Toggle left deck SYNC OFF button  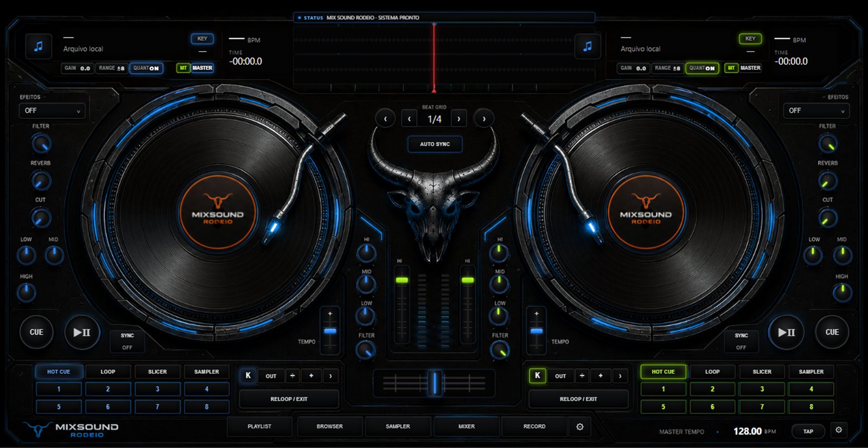[127, 341]
